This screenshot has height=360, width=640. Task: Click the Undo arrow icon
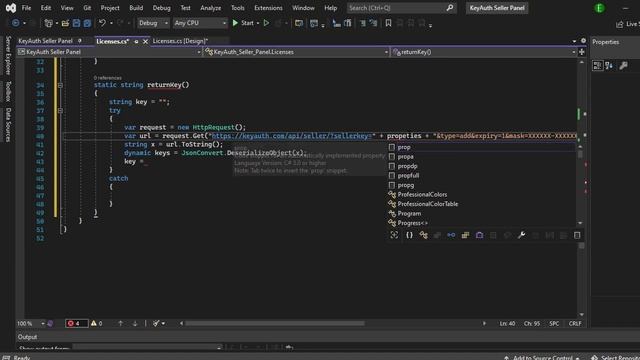click(102, 23)
